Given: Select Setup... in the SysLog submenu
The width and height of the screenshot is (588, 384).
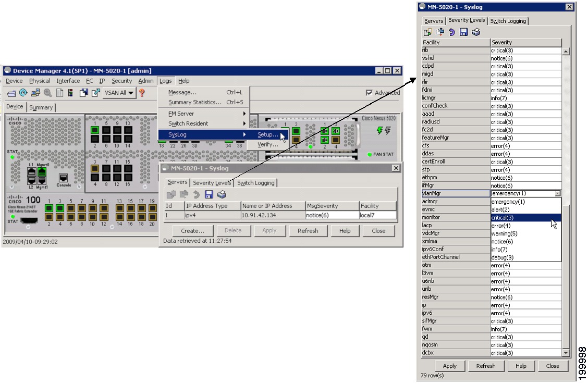Looking at the screenshot, I should click(268, 134).
